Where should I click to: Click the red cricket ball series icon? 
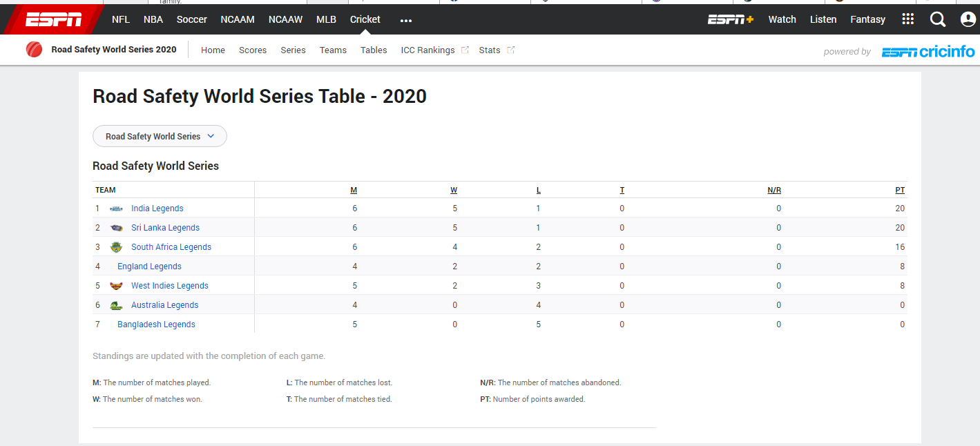[x=34, y=50]
